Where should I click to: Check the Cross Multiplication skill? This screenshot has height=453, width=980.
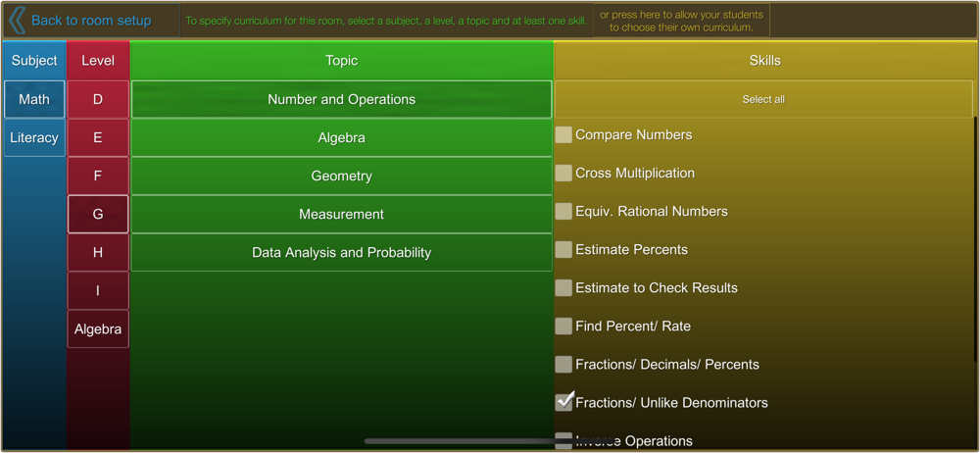[563, 174]
